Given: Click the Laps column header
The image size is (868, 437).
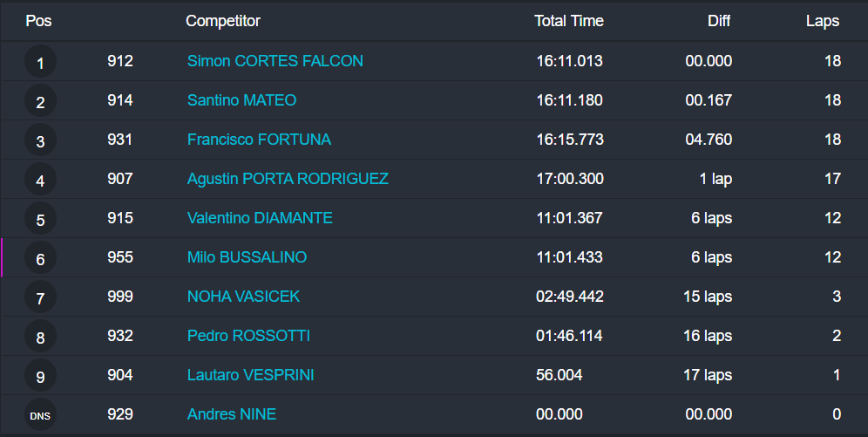Looking at the screenshot, I should click(x=823, y=21).
